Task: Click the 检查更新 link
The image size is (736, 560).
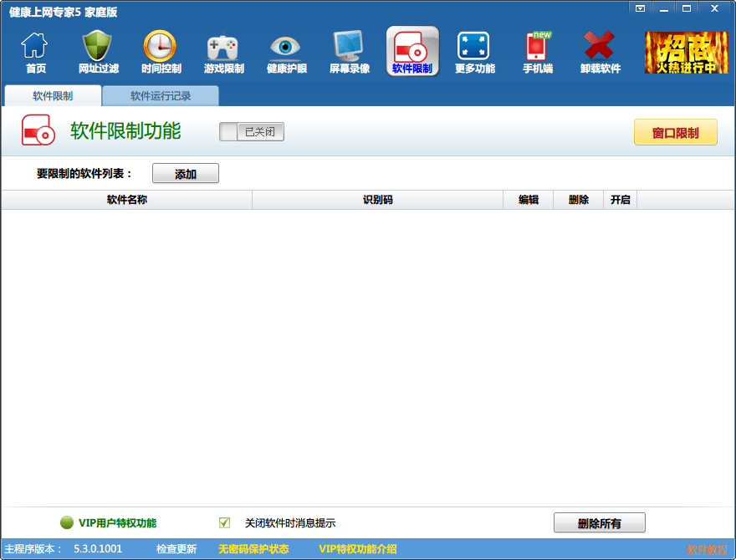Action: click(x=176, y=549)
